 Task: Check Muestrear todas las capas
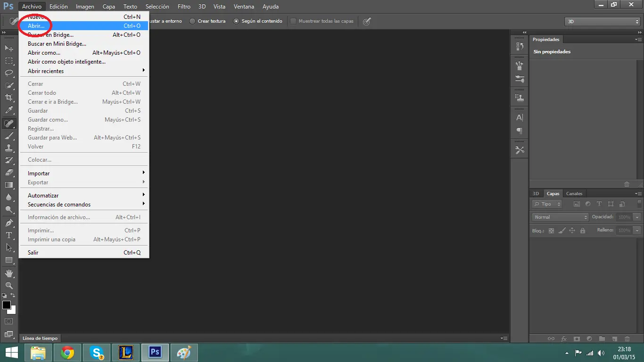(x=322, y=21)
